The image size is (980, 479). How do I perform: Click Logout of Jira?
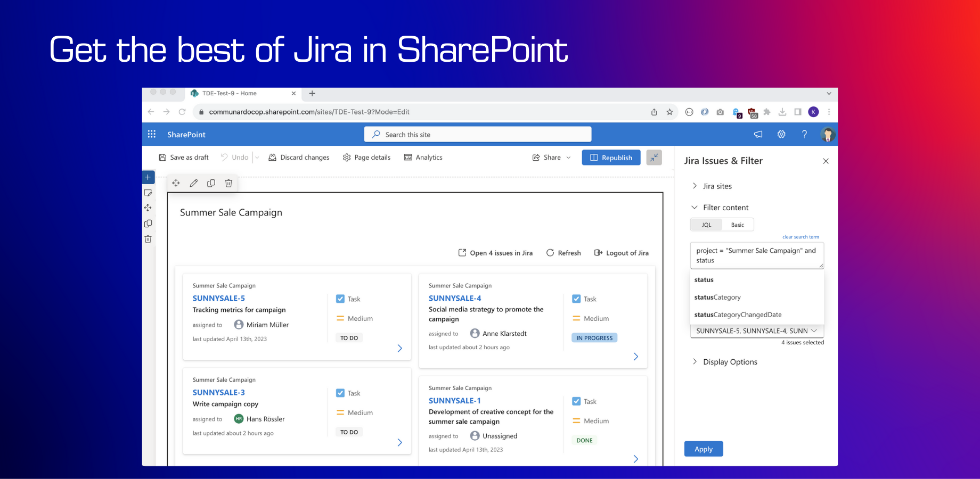tap(622, 253)
